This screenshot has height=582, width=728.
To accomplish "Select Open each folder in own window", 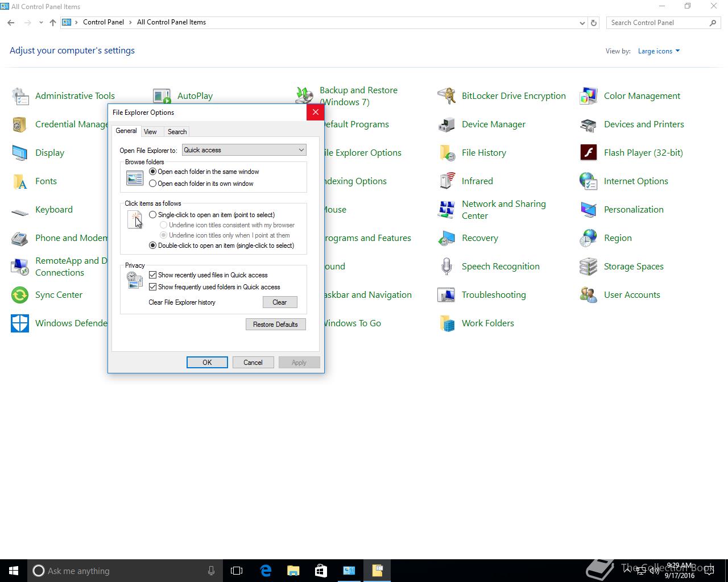I will [x=152, y=184].
